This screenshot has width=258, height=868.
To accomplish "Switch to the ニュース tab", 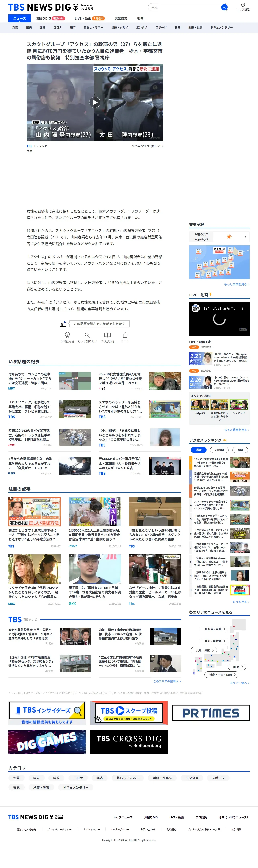I will (x=19, y=18).
